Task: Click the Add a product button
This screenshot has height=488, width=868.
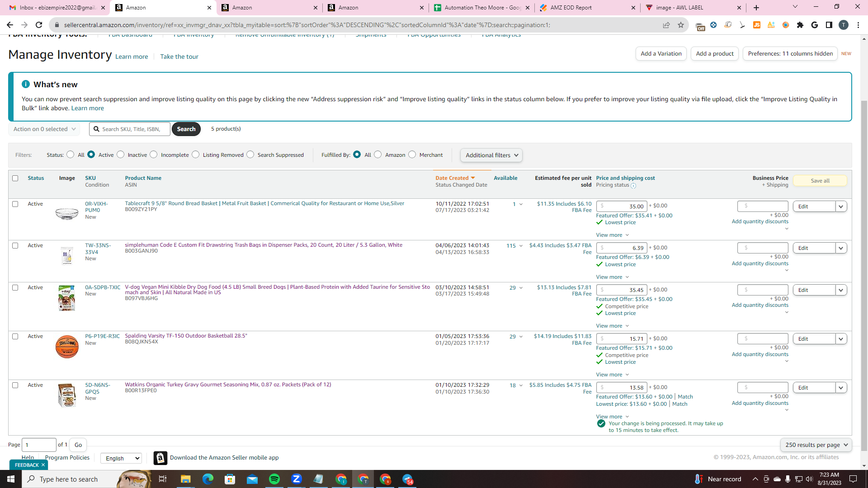Action: point(715,54)
